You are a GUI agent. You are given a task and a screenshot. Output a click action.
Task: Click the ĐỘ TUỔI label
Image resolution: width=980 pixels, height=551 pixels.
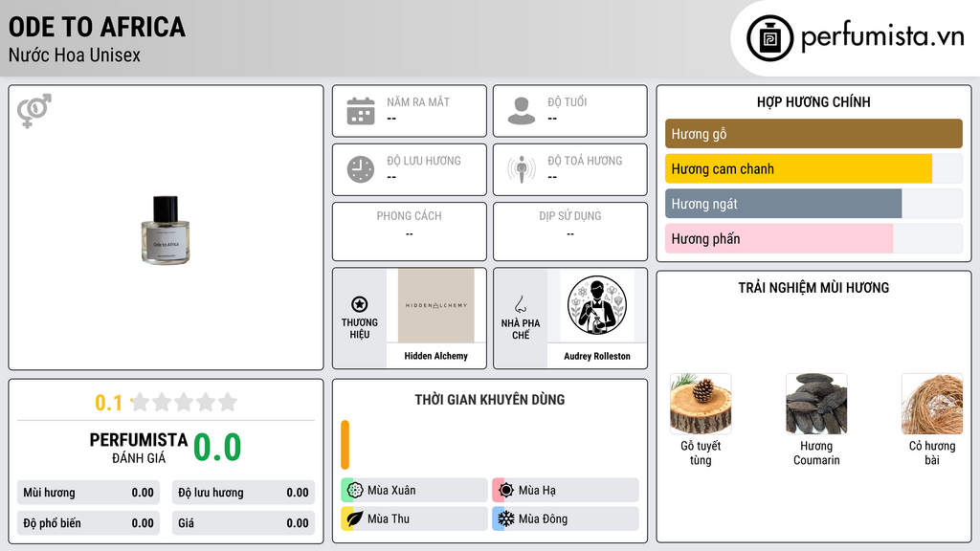(568, 101)
